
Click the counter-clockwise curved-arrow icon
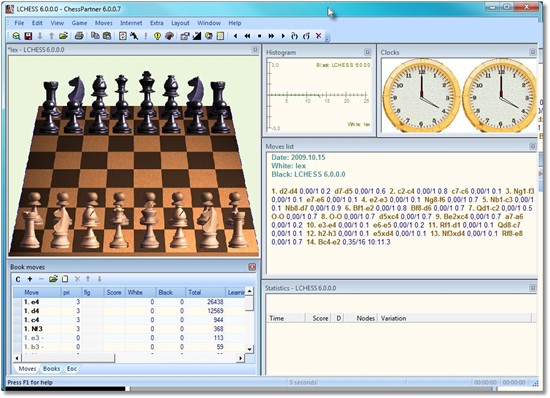pyautogui.click(x=306, y=36)
